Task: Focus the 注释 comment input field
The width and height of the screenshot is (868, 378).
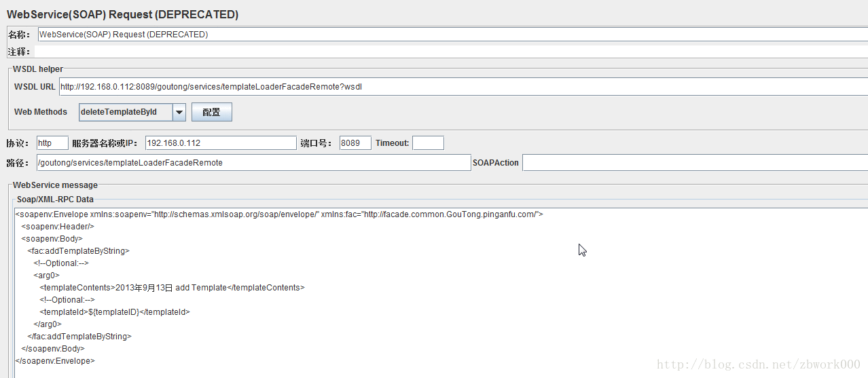Action: coord(452,51)
